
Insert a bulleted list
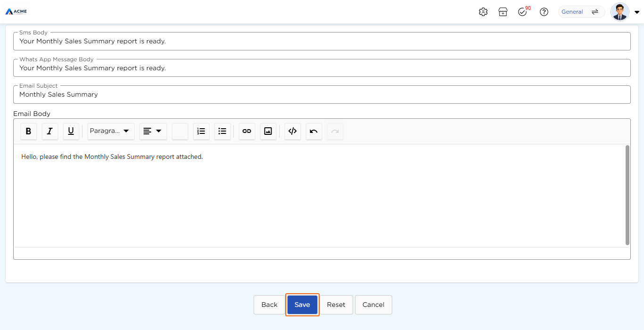pyautogui.click(x=223, y=132)
